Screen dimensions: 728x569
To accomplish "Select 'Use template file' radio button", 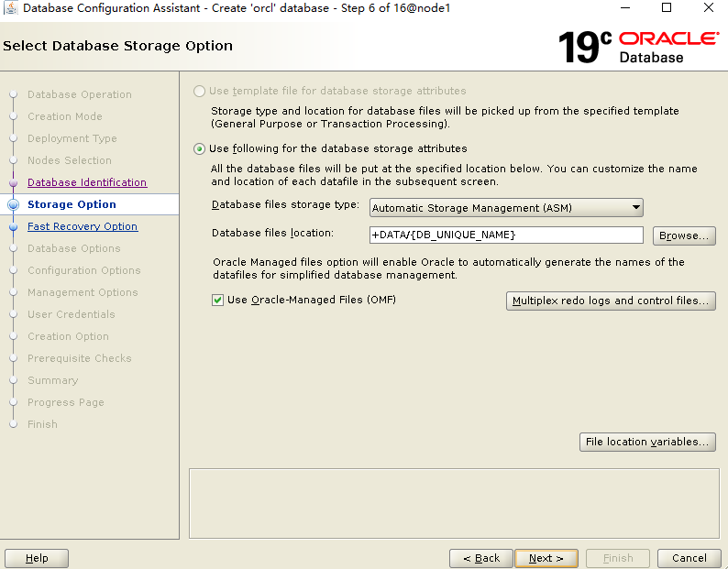I will 199,91.
